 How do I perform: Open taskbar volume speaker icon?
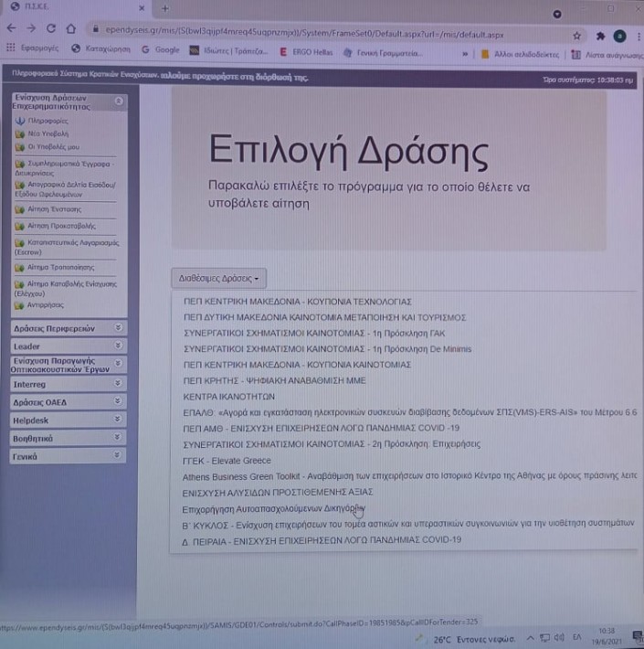point(559,637)
